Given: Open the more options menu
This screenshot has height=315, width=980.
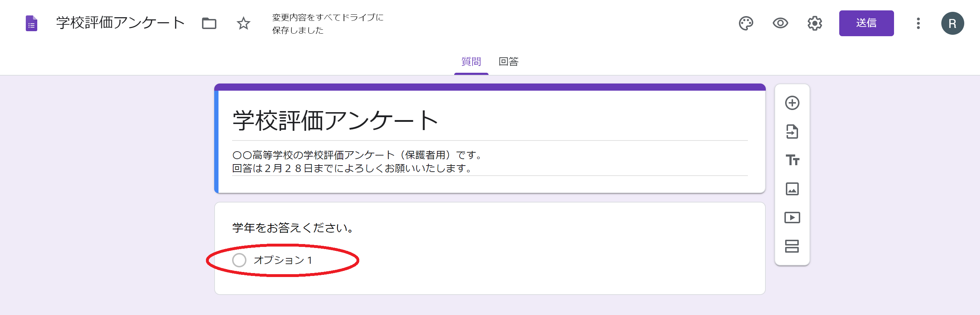Looking at the screenshot, I should tap(918, 23).
